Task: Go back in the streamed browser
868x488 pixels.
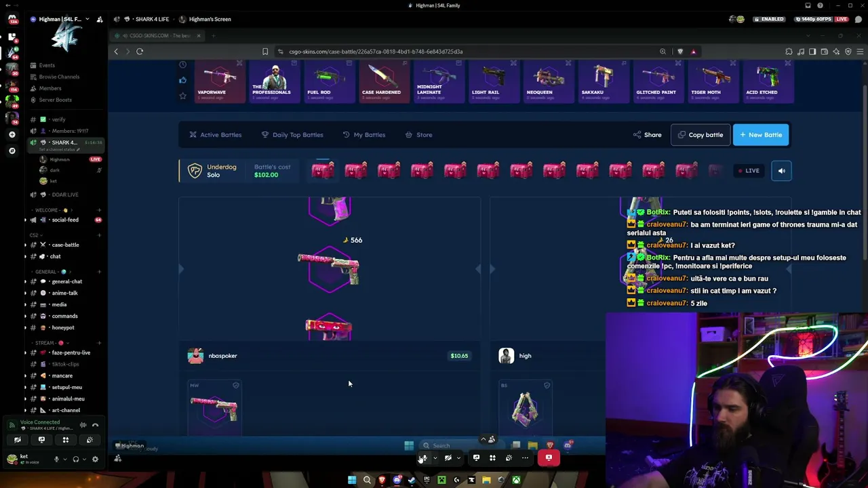Action: 116,52
